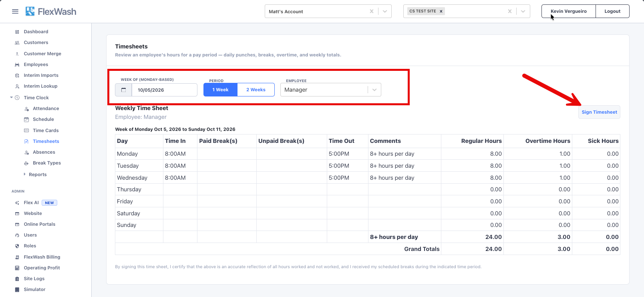Viewport: 644px width, 297px height.
Task: Click Monday's Time In 8:00AM cell
Action: click(x=180, y=154)
